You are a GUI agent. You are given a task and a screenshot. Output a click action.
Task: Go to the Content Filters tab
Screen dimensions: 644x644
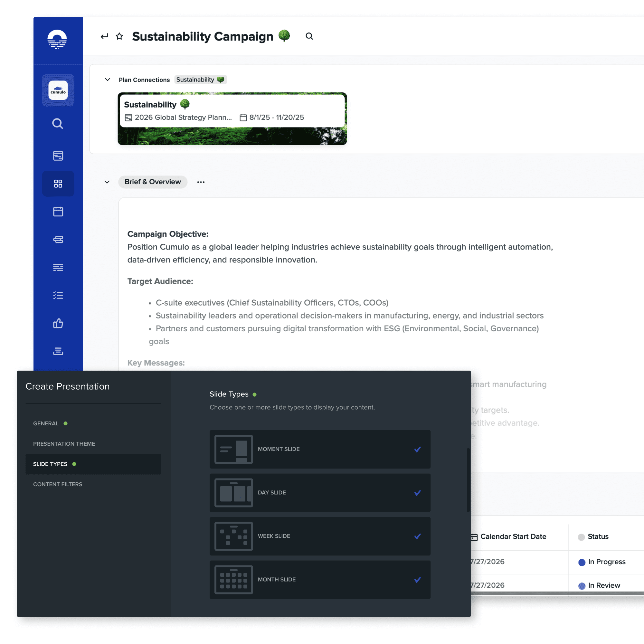pyautogui.click(x=58, y=484)
